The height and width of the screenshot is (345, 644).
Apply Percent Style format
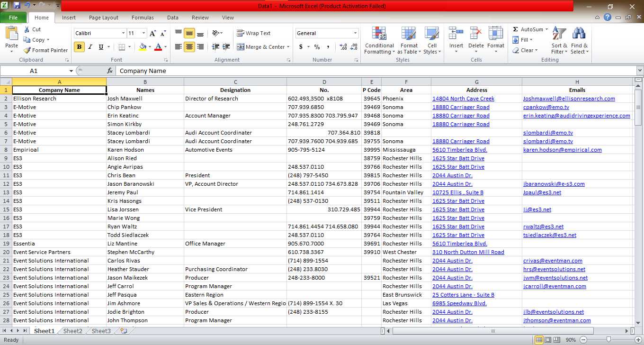pos(317,47)
